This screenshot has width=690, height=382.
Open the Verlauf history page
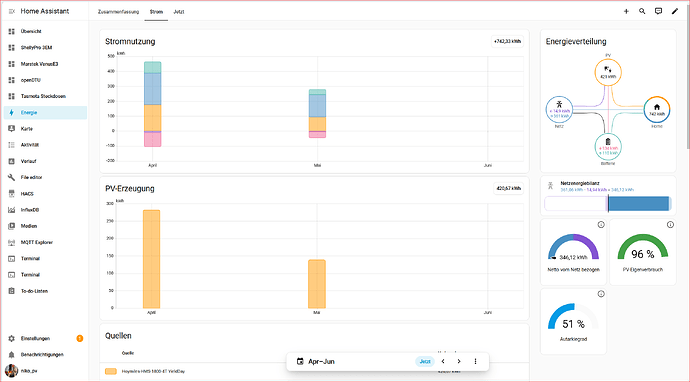click(45, 161)
